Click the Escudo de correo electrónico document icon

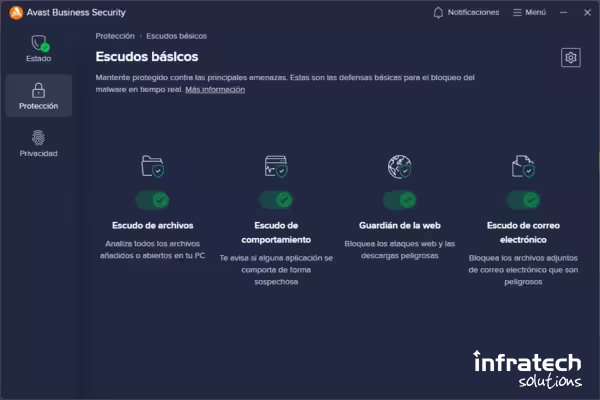click(x=523, y=166)
